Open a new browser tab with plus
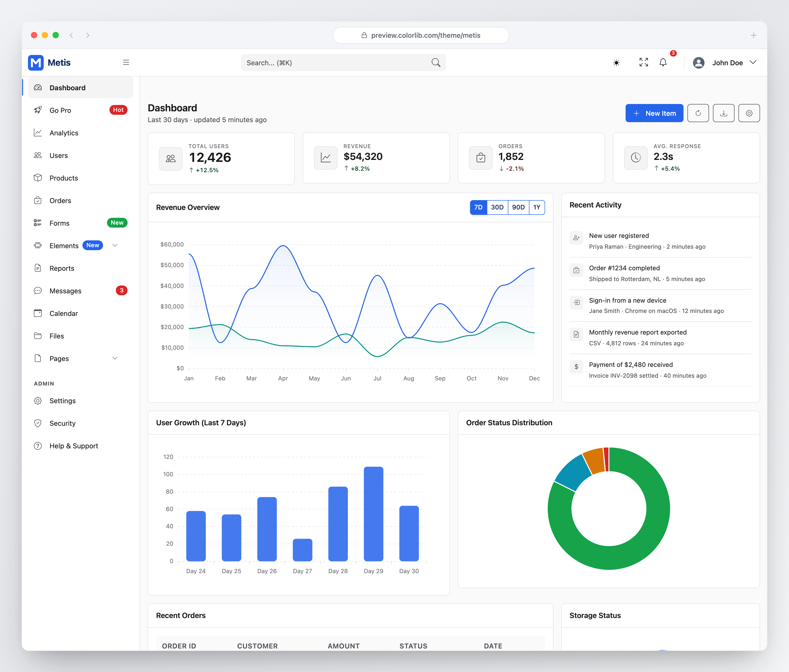The height and width of the screenshot is (672, 789). click(753, 35)
